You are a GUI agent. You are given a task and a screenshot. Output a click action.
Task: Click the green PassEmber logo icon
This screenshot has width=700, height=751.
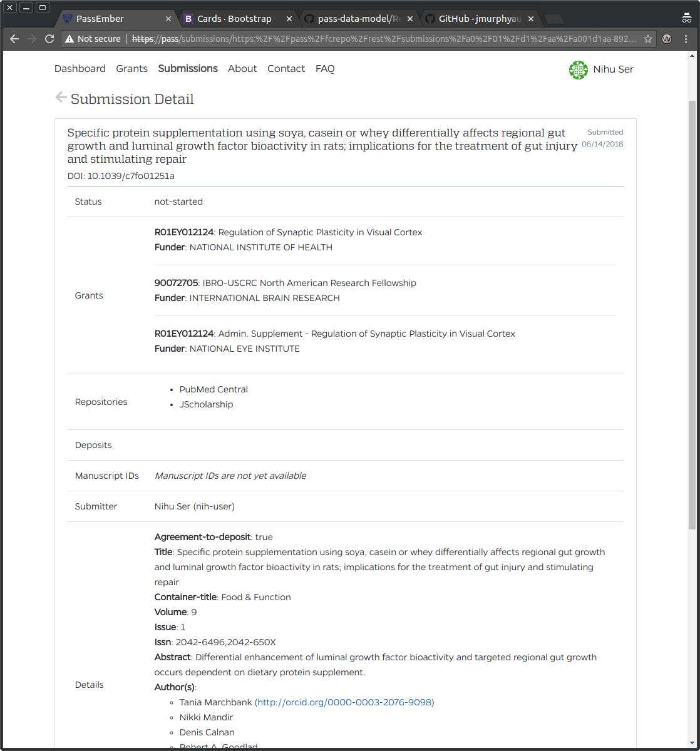click(x=579, y=70)
